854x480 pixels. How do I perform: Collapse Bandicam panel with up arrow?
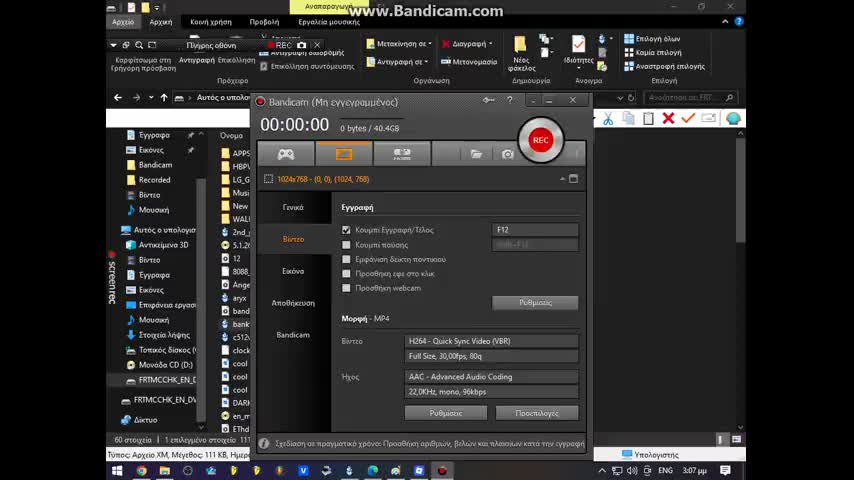(563, 179)
